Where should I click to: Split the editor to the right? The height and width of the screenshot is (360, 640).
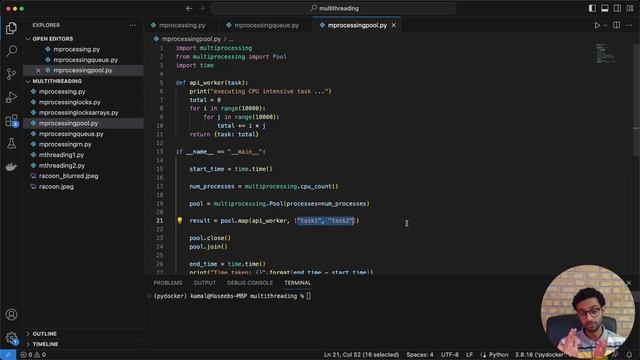[616, 25]
